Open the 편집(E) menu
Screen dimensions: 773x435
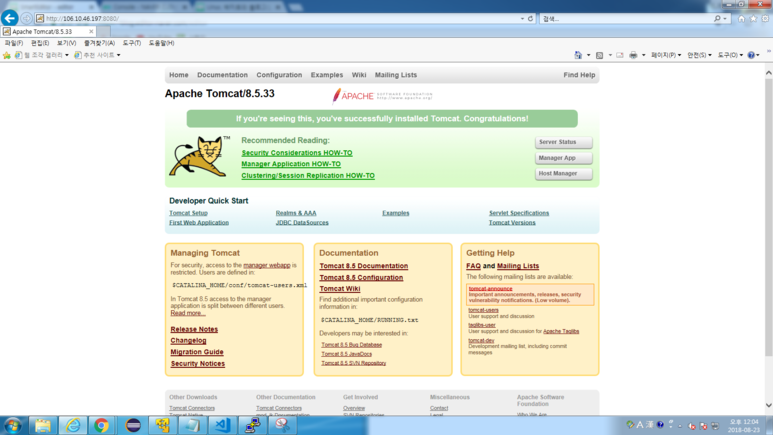tap(40, 43)
